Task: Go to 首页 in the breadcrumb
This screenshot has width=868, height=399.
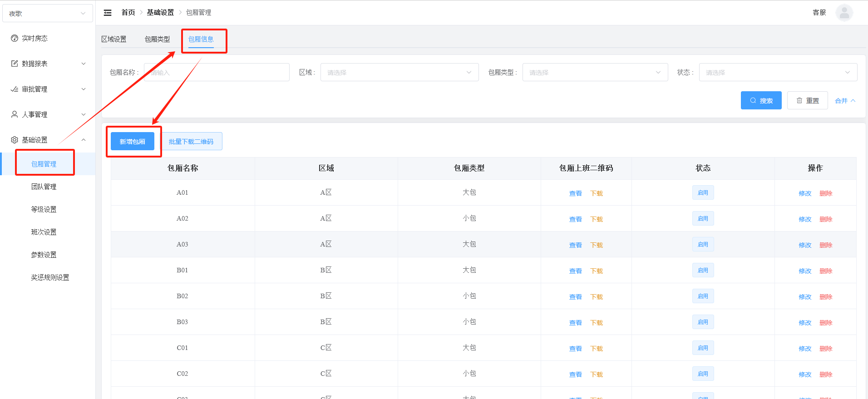Action: tap(128, 13)
